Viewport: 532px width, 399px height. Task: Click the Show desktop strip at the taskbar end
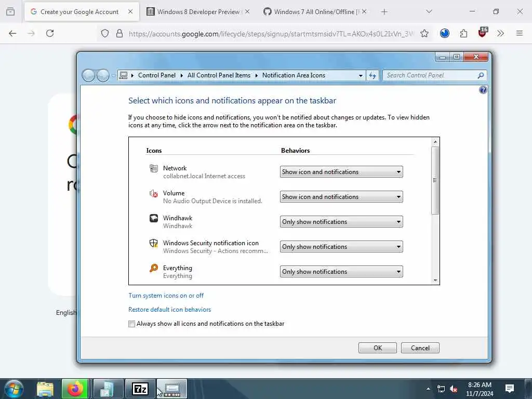click(528, 389)
